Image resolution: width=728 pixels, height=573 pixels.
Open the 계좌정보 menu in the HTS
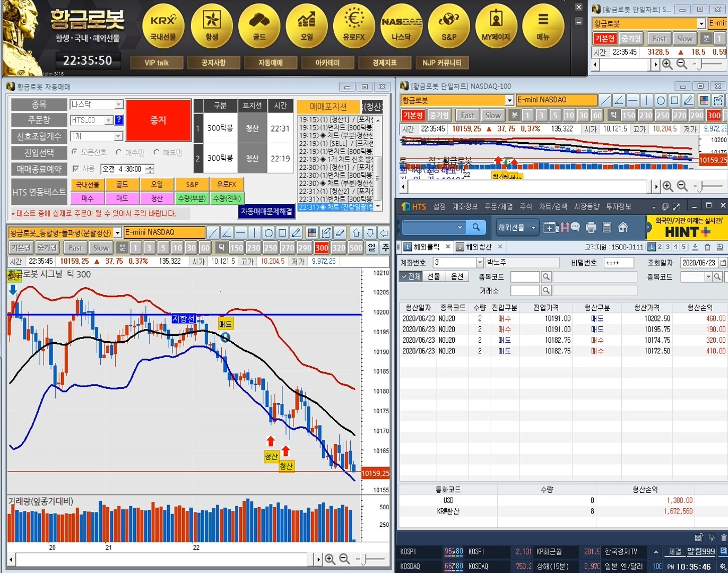465,206
